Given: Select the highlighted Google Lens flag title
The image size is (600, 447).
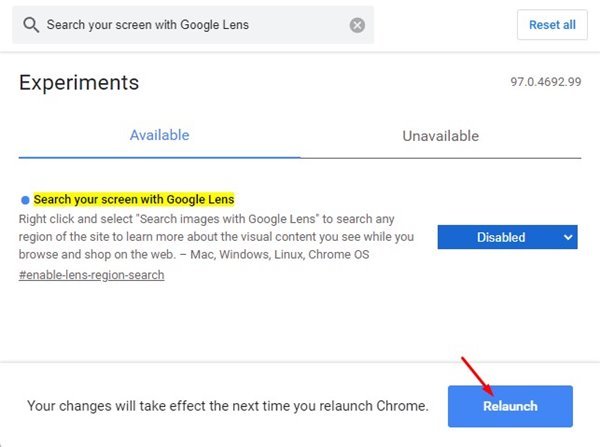Looking at the screenshot, I should tap(134, 199).
